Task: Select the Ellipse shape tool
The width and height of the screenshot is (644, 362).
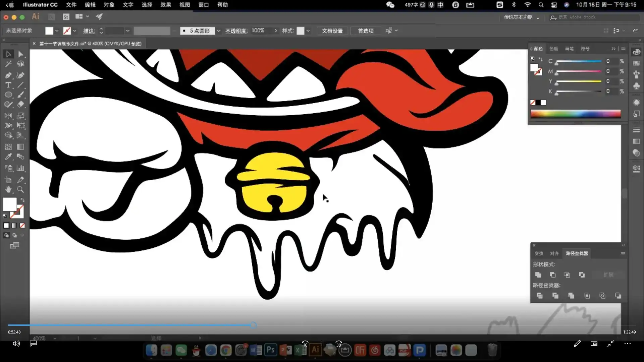Action: click(x=8, y=95)
